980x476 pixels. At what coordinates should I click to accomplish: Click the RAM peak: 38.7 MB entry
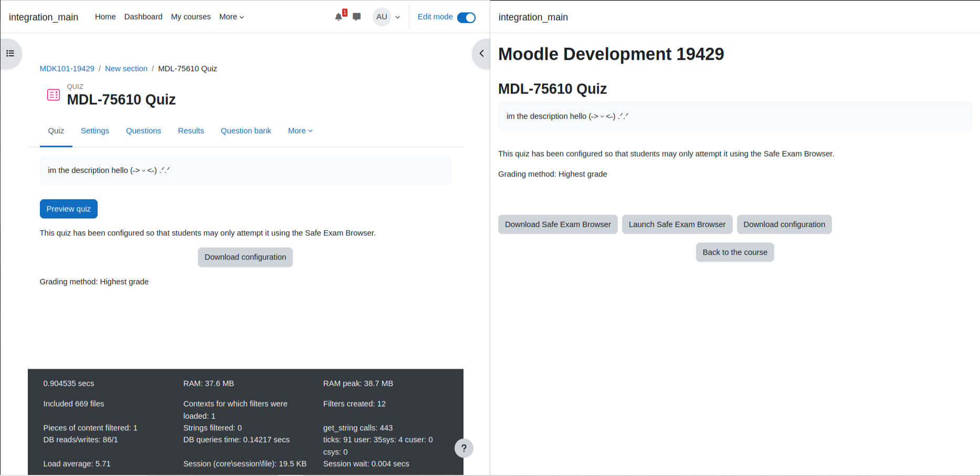point(358,384)
